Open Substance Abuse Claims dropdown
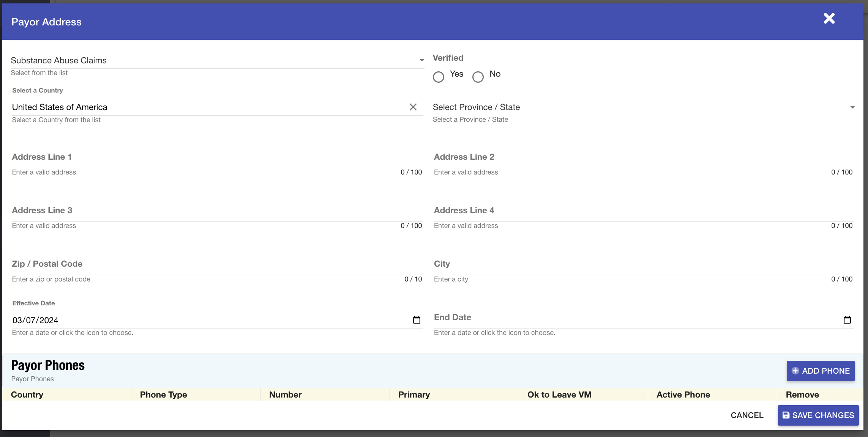This screenshot has width=868, height=437. (217, 60)
